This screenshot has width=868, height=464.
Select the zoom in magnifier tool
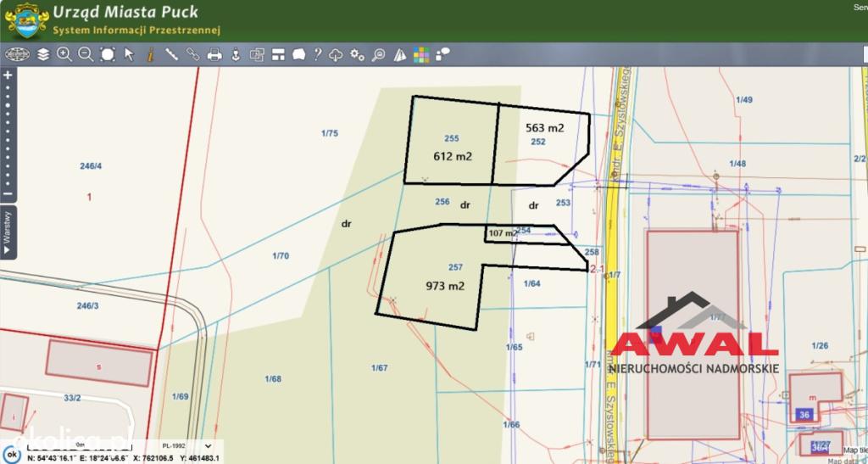click(x=64, y=54)
